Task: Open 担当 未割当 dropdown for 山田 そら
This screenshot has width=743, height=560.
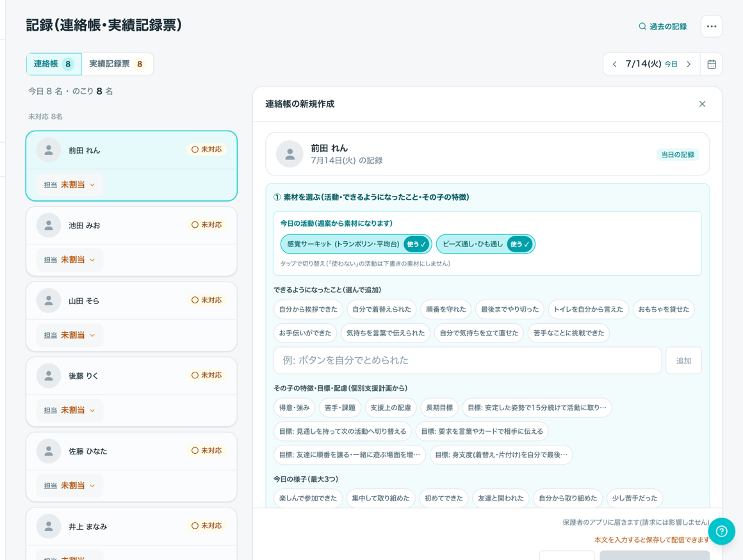Action: point(70,335)
